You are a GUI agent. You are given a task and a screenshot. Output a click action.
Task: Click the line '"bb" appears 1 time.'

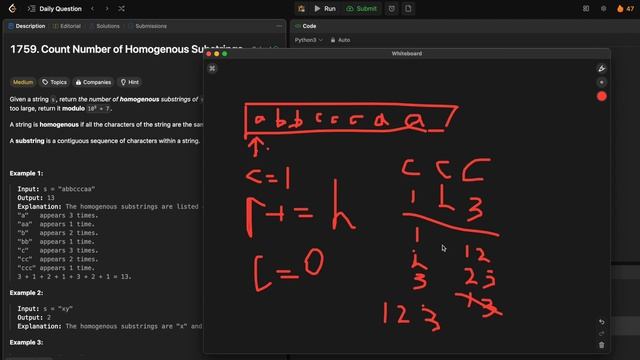coord(56,242)
